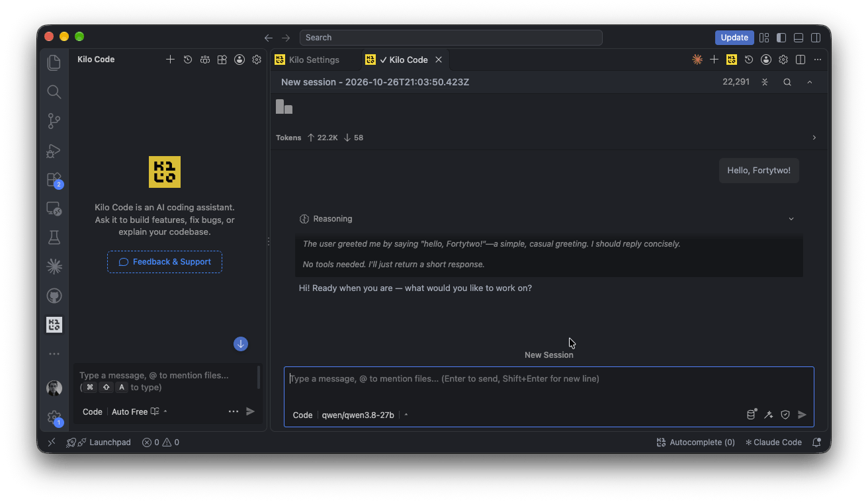Screen dimensions: 868x502
Task: Toggle the secondary side bar layout button
Action: click(x=816, y=38)
